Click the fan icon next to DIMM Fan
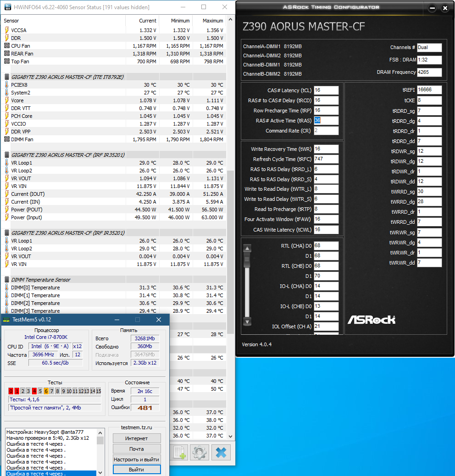The height and width of the screenshot is (476, 455). click(7, 139)
